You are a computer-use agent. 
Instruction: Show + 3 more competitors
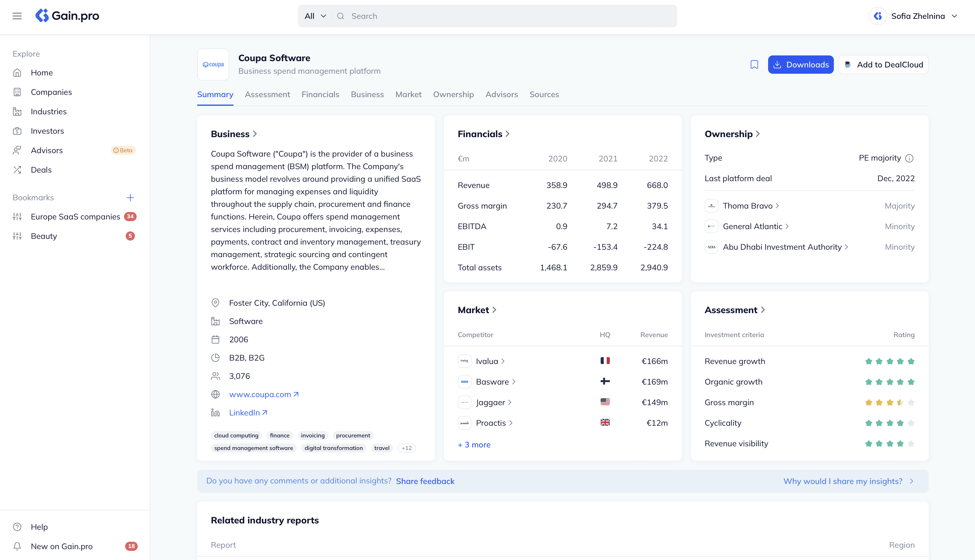pyautogui.click(x=474, y=445)
